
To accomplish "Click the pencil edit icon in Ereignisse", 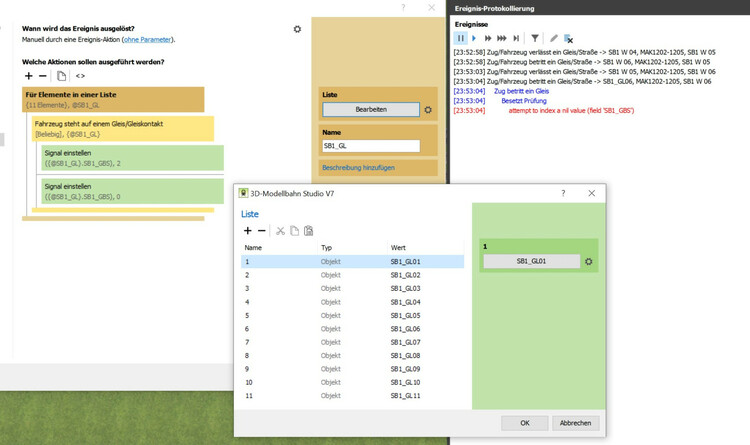I will [553, 38].
